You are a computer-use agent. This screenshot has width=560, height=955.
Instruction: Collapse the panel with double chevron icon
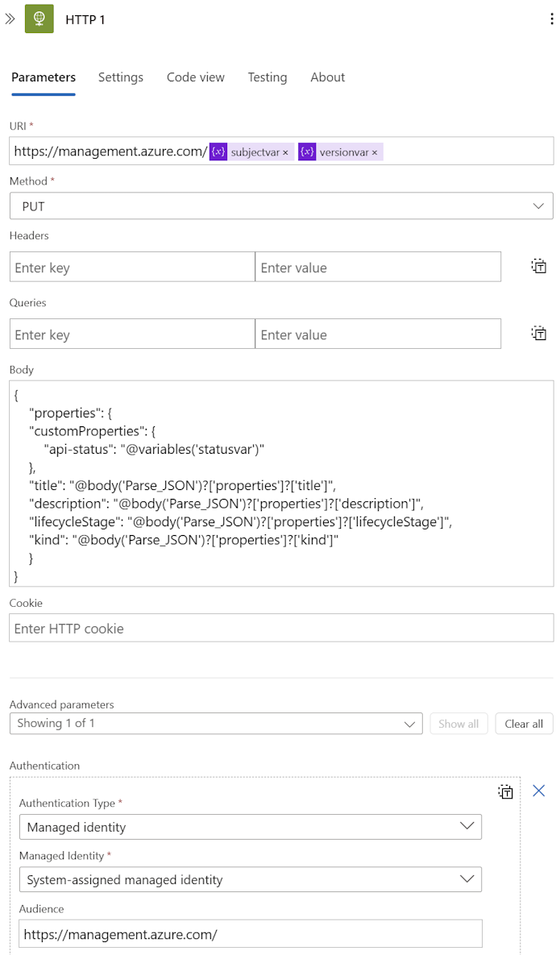[10, 19]
